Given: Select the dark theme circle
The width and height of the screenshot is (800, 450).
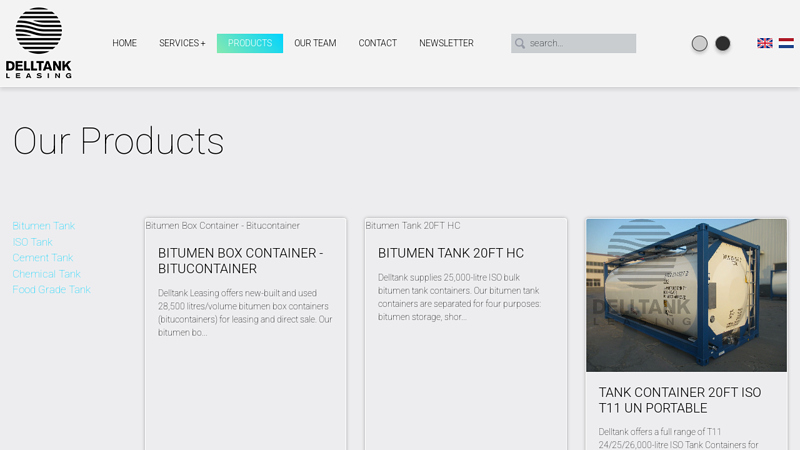Looking at the screenshot, I should 722,43.
